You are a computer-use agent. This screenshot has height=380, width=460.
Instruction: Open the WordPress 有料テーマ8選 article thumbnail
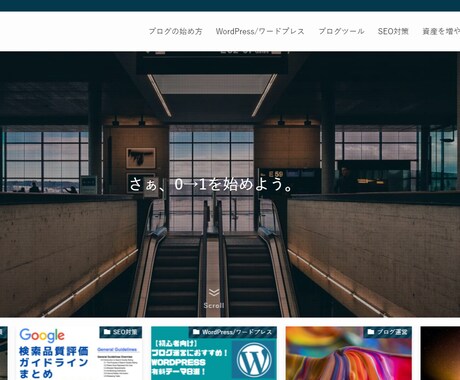click(x=214, y=353)
